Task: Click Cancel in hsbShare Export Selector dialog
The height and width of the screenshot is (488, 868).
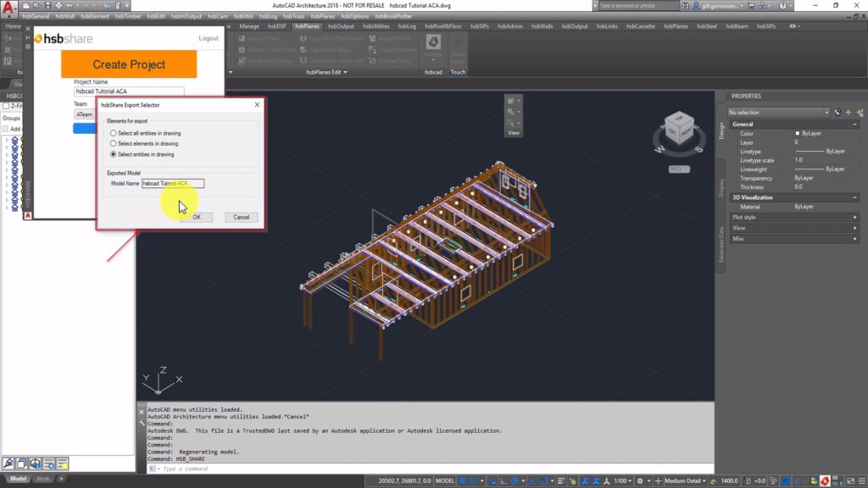Action: tap(242, 218)
